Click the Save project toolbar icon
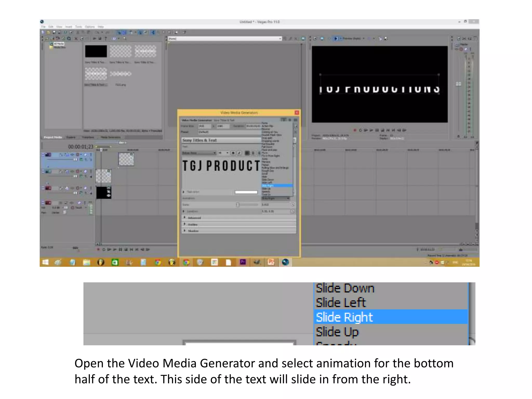Viewport: 532px width, 399px height. point(54,32)
